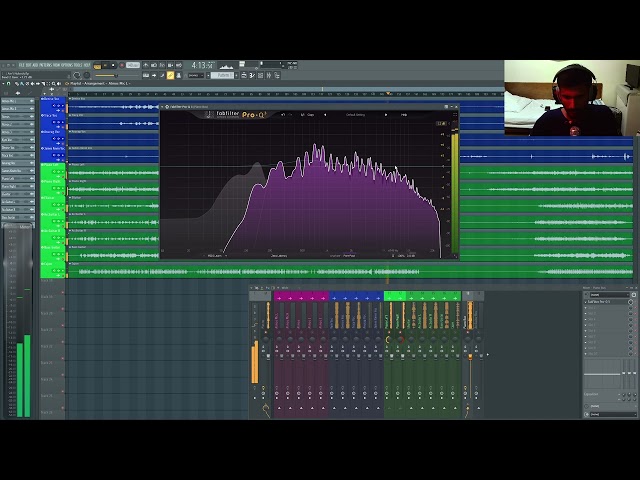
Task: Toggle pattern/song mode button
Action: click(x=97, y=65)
